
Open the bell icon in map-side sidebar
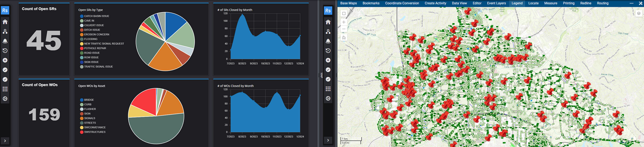click(x=328, y=41)
